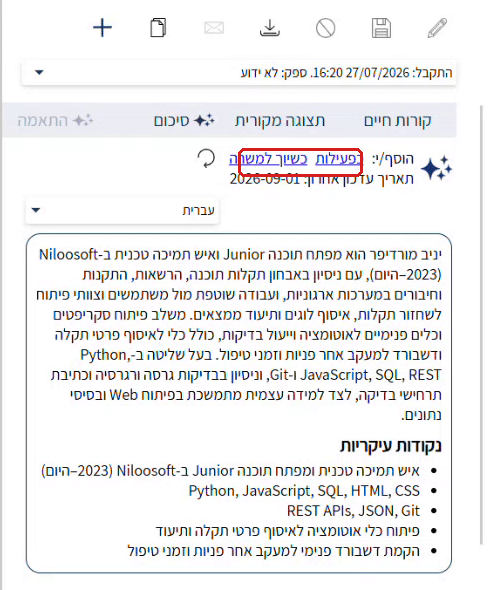Viewport: 490px width, 590px height.
Task: Click the הוסף/י: label
Action: click(x=393, y=159)
